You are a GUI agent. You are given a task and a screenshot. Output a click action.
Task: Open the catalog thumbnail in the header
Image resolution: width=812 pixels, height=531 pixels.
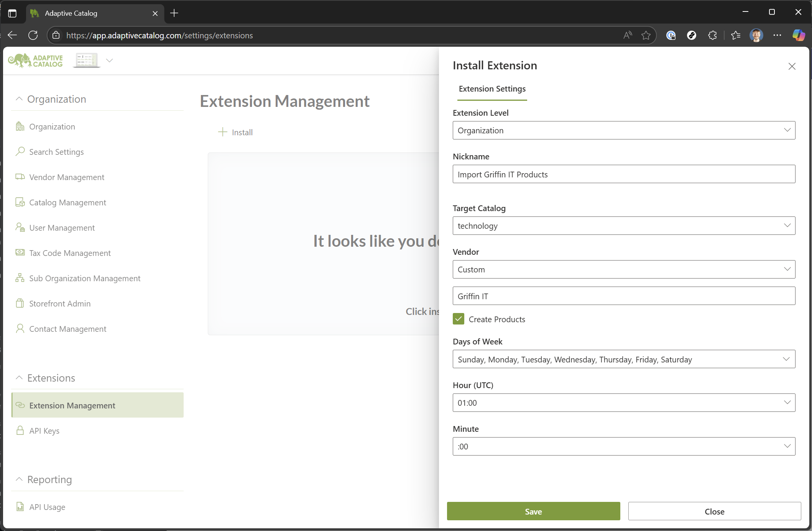pyautogui.click(x=86, y=60)
